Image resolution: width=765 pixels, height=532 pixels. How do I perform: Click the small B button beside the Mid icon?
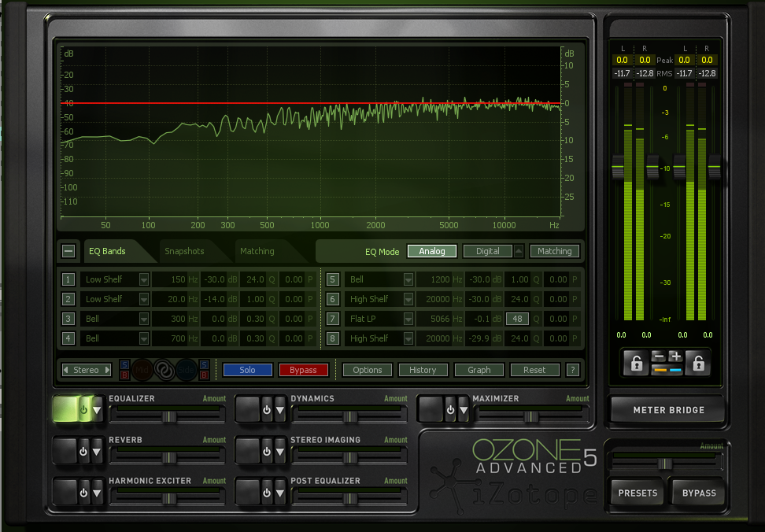click(x=124, y=375)
